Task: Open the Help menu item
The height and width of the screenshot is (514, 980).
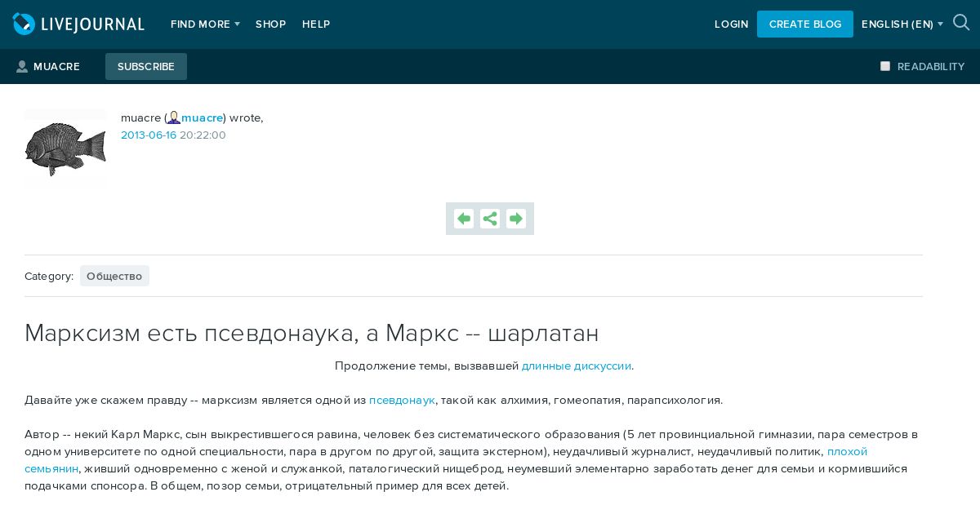Action: [316, 24]
